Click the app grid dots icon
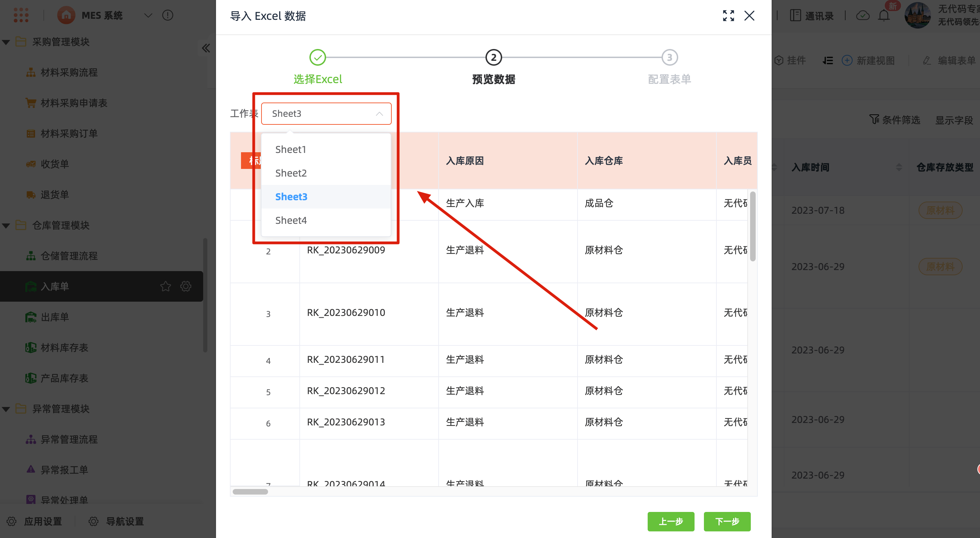The width and height of the screenshot is (980, 538). point(21,15)
